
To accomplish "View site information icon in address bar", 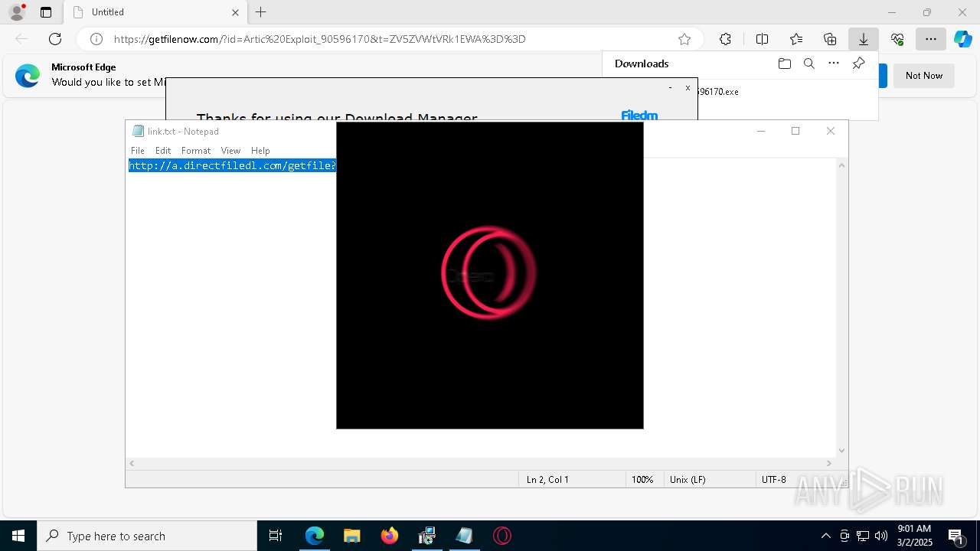I will (x=96, y=39).
